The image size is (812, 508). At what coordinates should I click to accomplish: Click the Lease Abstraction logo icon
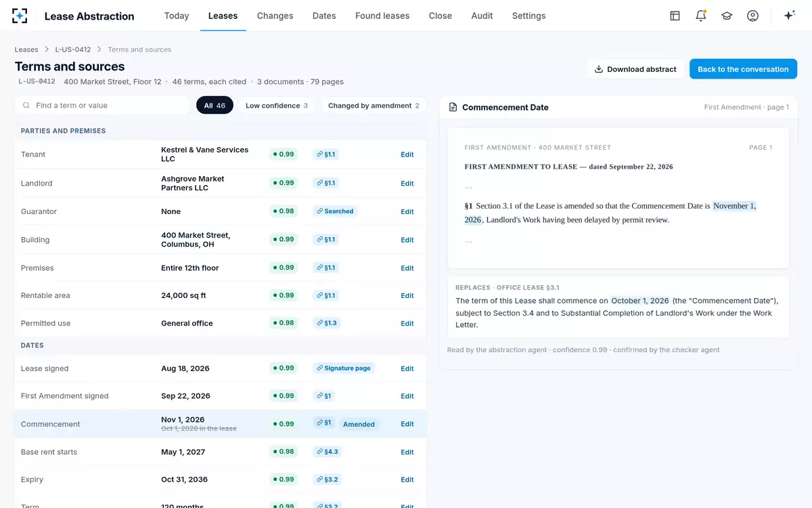[20, 16]
